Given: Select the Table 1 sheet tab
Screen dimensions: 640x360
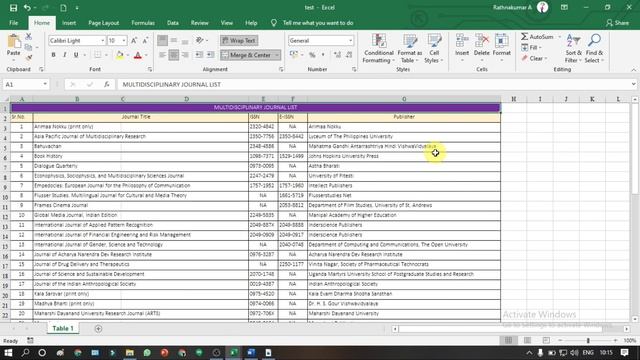Looking at the screenshot, I should tap(63, 329).
